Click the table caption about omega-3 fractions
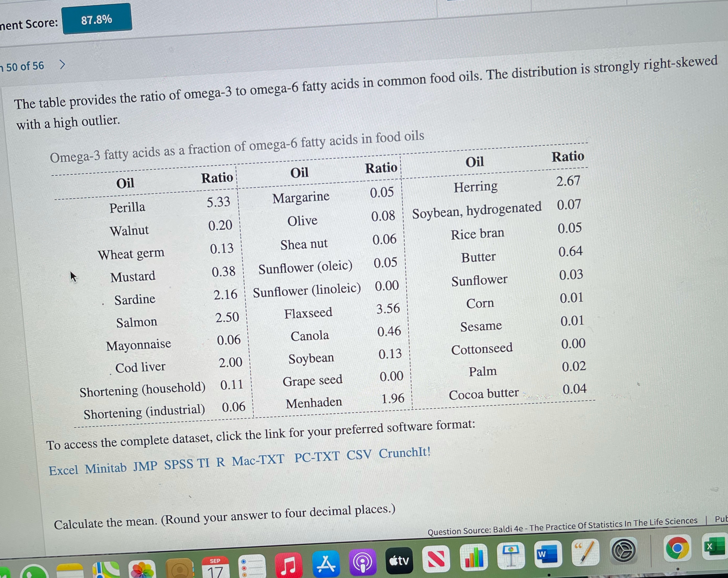Screen dimensions: 728x578 pyautogui.click(x=237, y=147)
